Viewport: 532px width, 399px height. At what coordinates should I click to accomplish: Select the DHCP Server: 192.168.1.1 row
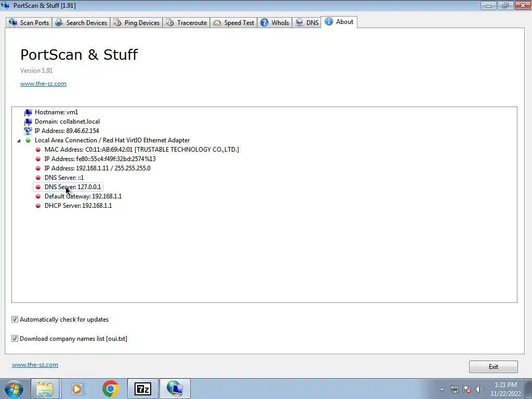click(x=78, y=205)
